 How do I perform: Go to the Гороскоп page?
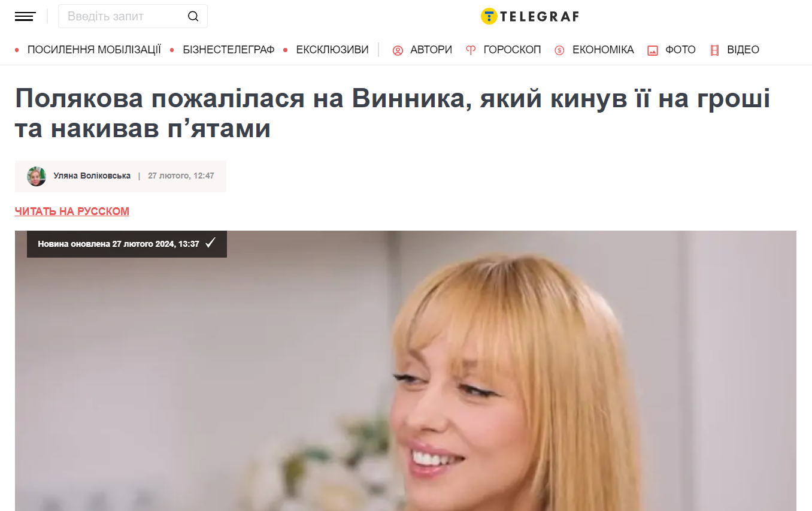point(512,50)
